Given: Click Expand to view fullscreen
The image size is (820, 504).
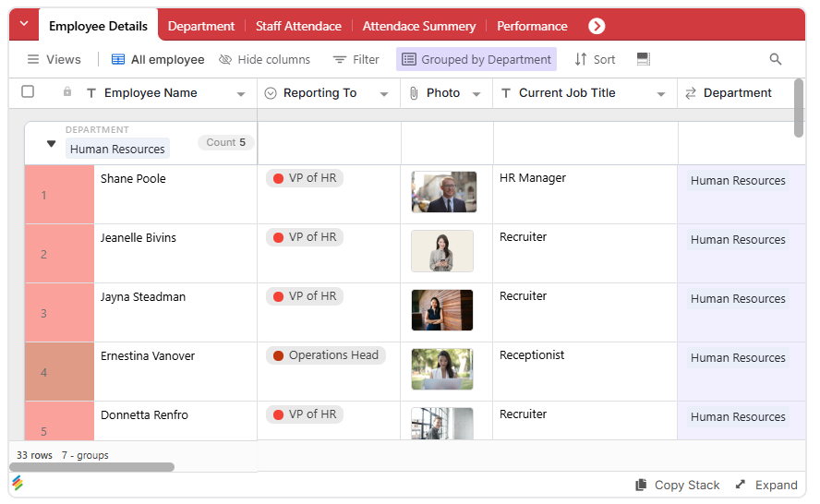Looking at the screenshot, I should (x=766, y=486).
